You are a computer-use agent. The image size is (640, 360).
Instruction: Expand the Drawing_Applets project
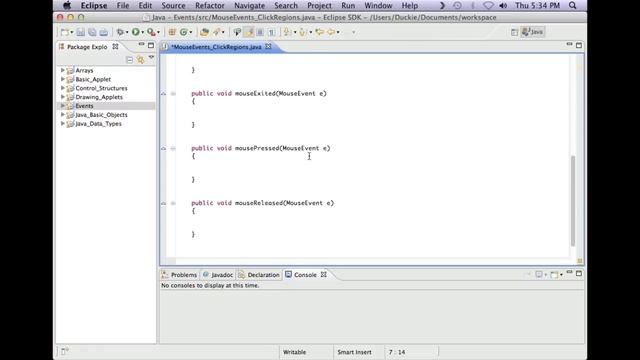pos(62,97)
